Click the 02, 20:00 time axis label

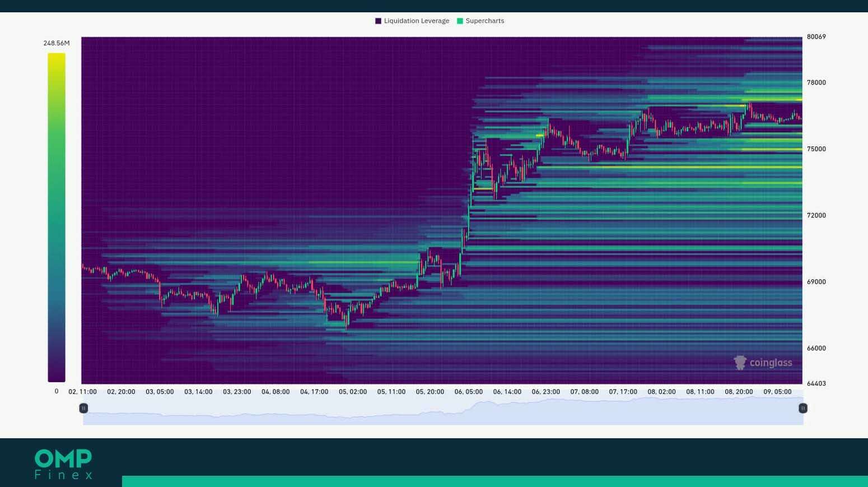click(121, 392)
